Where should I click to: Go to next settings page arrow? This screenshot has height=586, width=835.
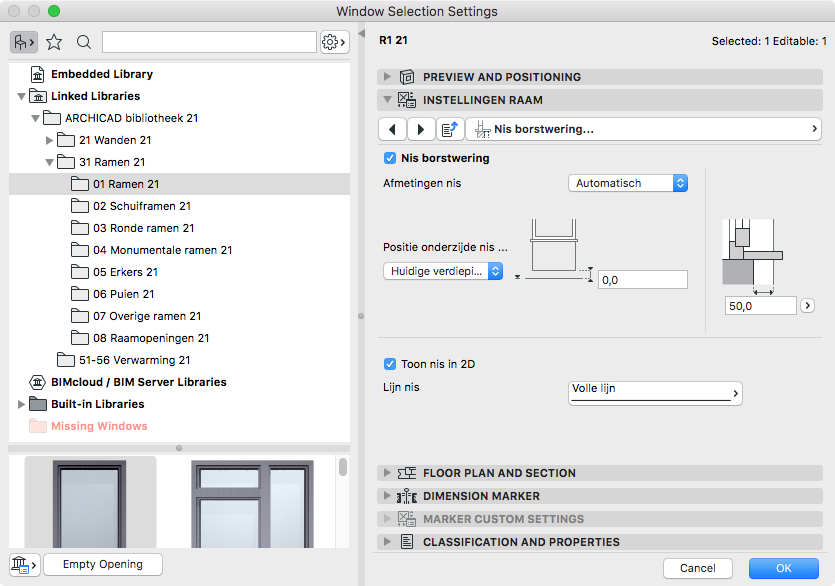[421, 129]
